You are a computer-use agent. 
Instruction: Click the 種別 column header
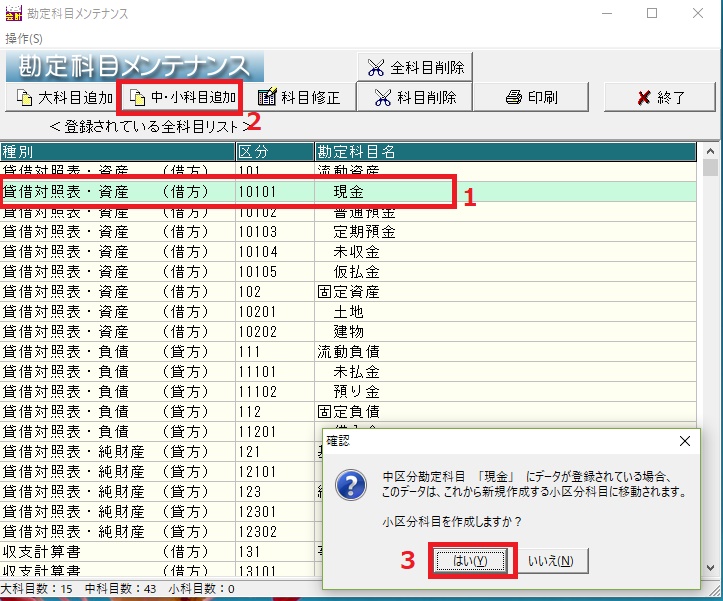pos(118,152)
